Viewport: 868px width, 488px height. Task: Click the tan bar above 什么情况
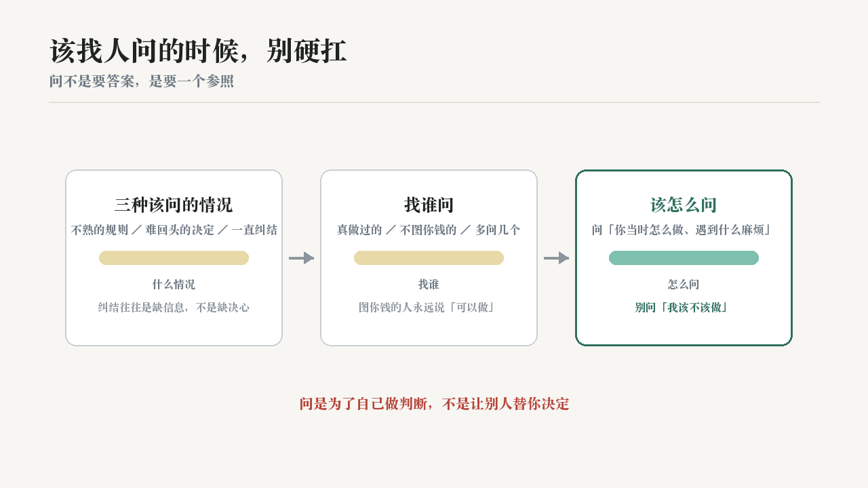click(x=174, y=258)
